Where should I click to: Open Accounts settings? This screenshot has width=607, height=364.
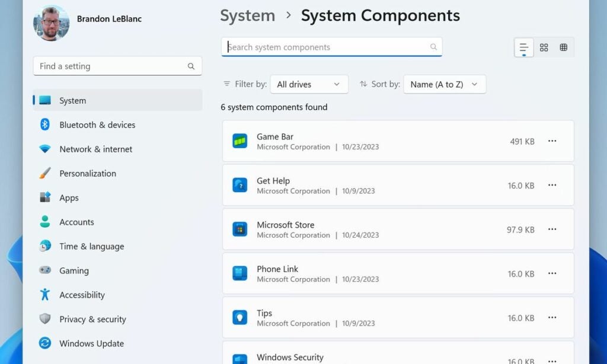coord(118,222)
